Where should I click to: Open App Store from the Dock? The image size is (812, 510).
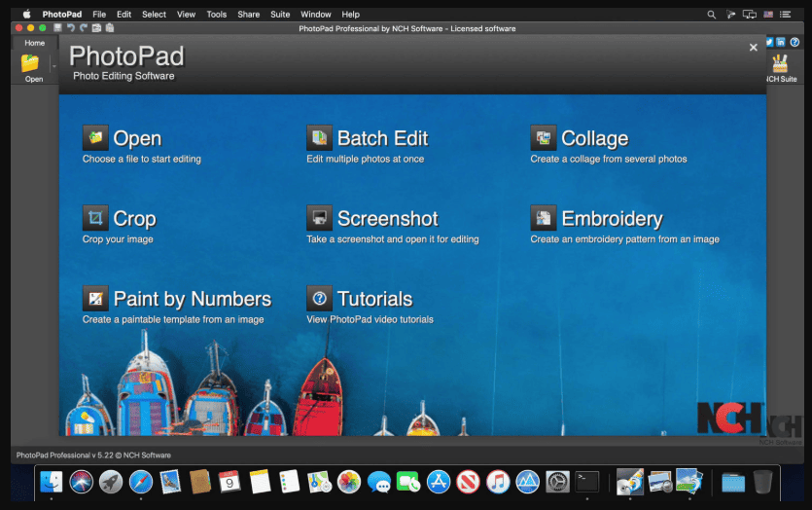pos(439,482)
